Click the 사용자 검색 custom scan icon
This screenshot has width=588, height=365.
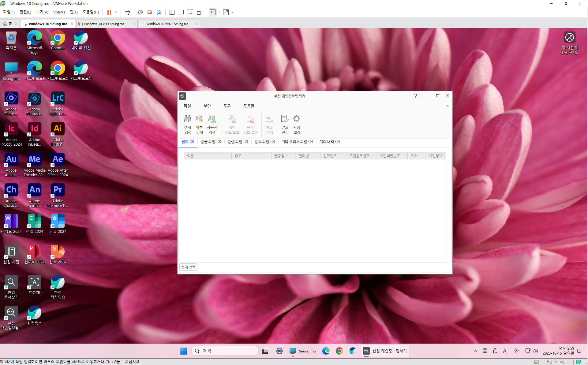[212, 124]
